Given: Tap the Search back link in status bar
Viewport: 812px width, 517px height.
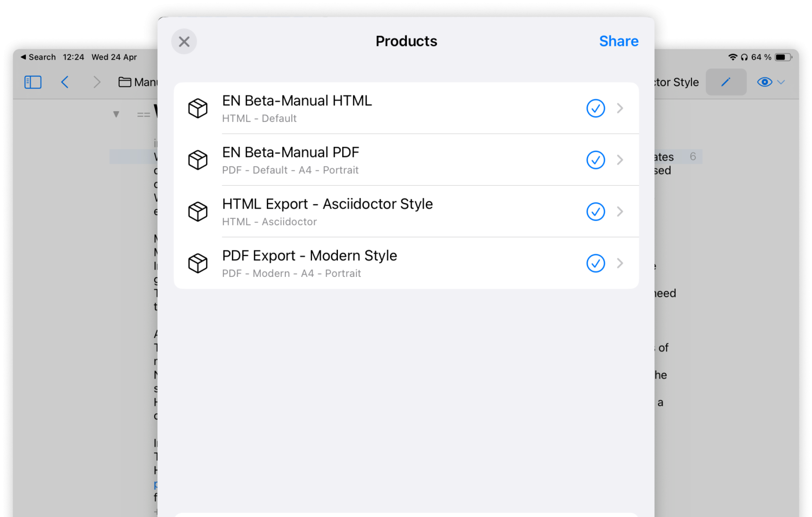Looking at the screenshot, I should (x=38, y=57).
